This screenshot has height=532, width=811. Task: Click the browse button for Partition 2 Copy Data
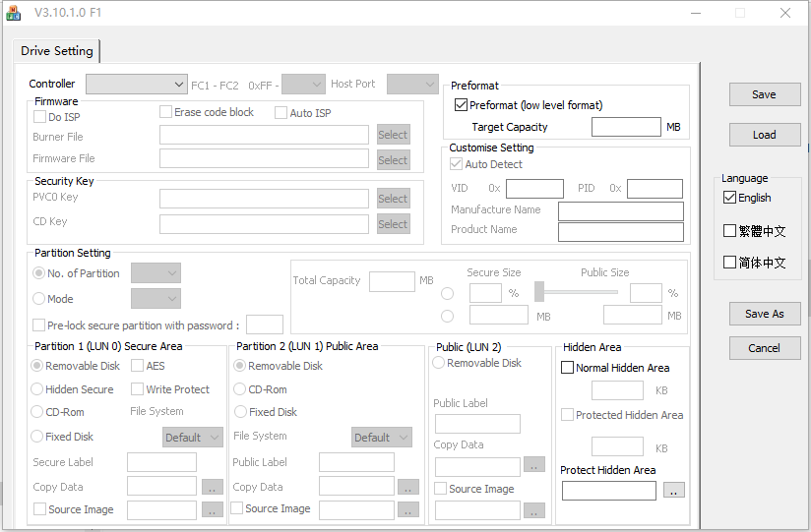407,487
